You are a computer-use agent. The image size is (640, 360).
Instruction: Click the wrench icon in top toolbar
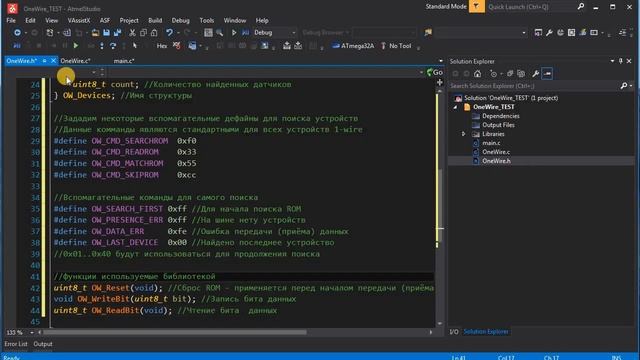click(x=549, y=33)
